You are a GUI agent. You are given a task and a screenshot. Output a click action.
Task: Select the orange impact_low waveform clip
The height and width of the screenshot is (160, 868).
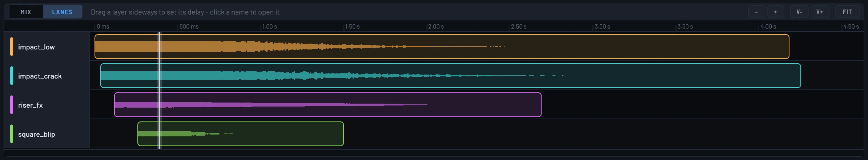[x=442, y=47]
